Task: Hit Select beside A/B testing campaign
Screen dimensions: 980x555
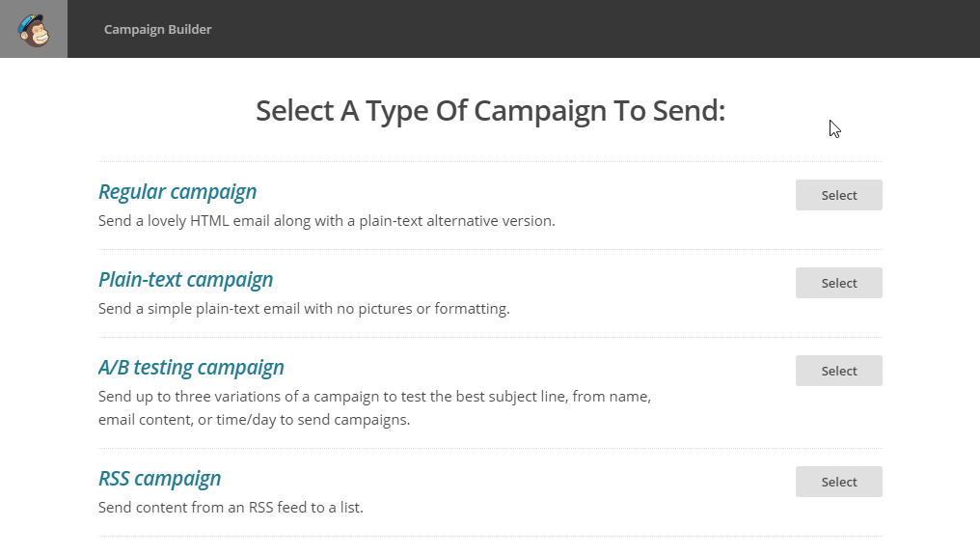Action: click(x=839, y=371)
